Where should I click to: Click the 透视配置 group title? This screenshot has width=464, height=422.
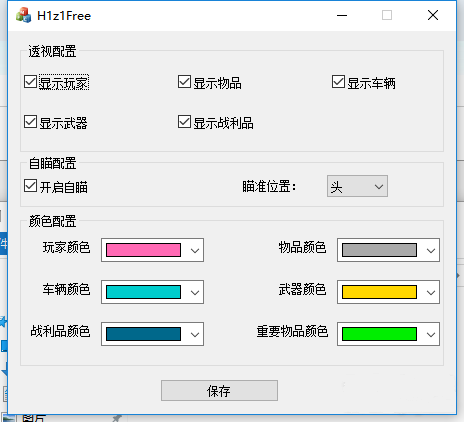click(52, 52)
